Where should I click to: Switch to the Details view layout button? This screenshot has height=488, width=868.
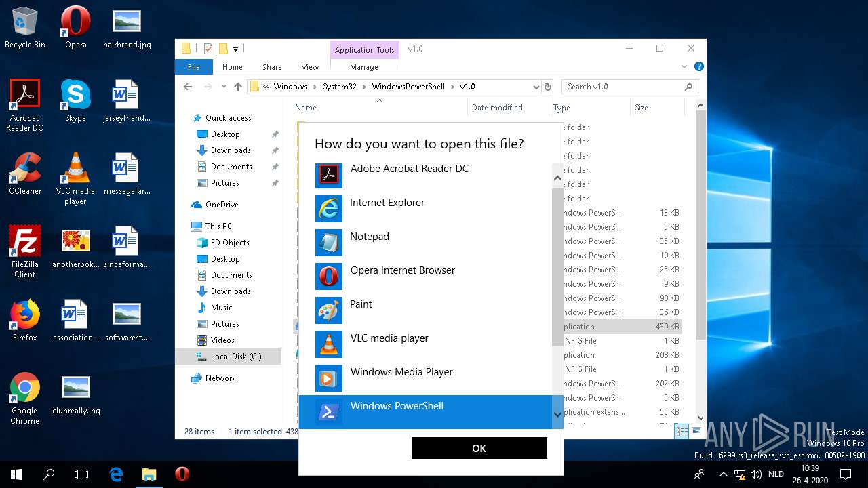(x=681, y=432)
